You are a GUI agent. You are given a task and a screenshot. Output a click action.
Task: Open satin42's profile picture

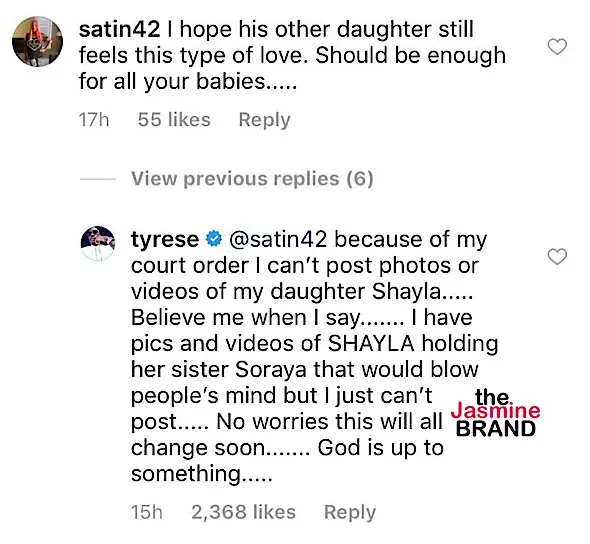click(x=37, y=41)
